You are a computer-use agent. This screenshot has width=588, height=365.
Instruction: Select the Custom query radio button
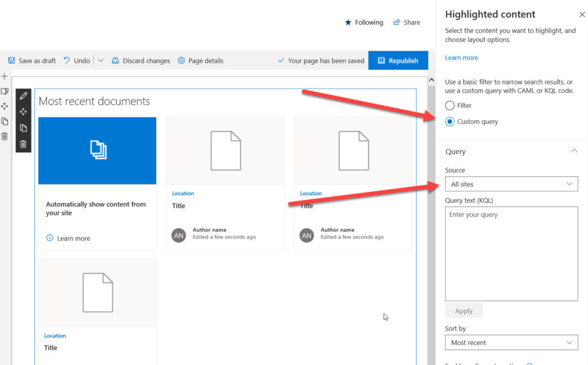450,122
